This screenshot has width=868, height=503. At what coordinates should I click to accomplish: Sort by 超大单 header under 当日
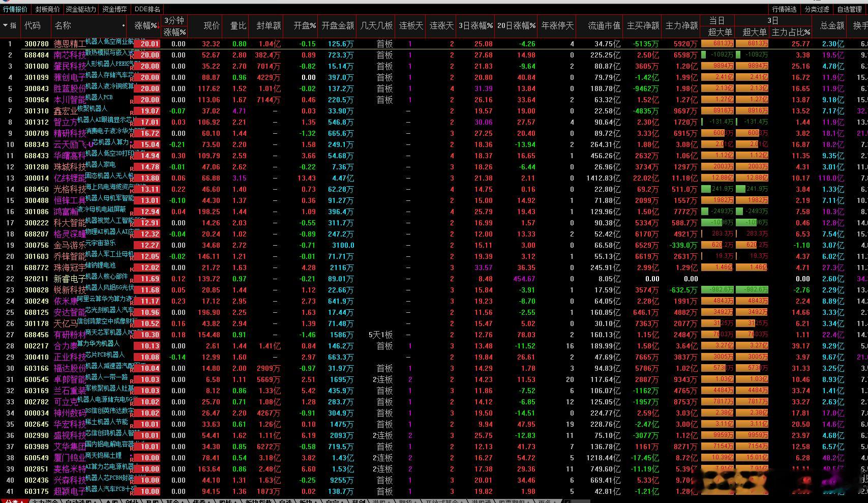tap(720, 32)
